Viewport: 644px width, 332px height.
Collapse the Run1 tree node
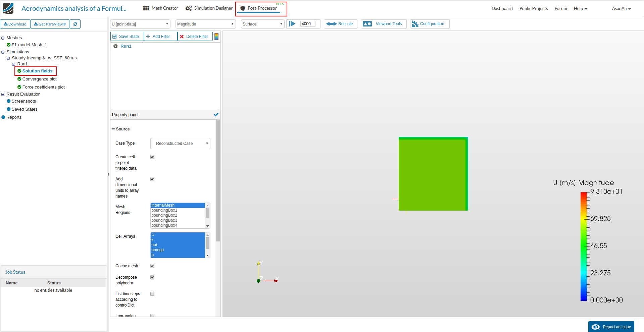coord(14,64)
